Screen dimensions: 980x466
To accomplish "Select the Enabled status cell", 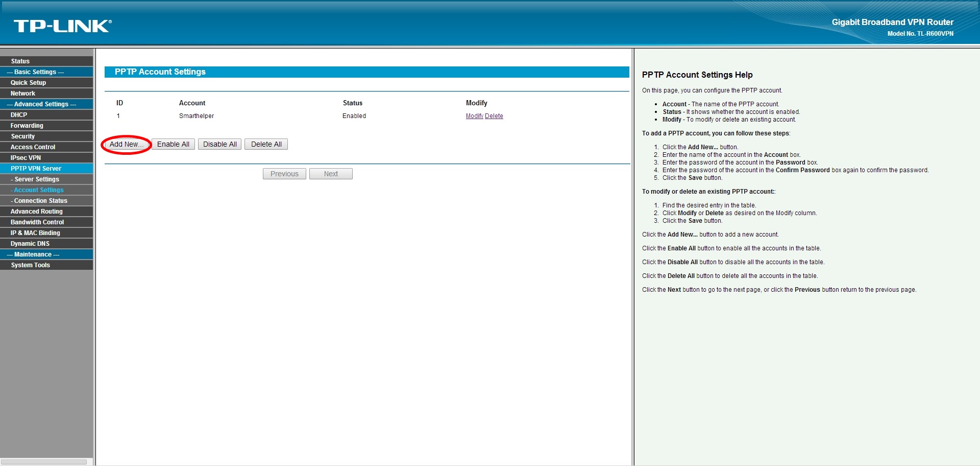I will (354, 116).
